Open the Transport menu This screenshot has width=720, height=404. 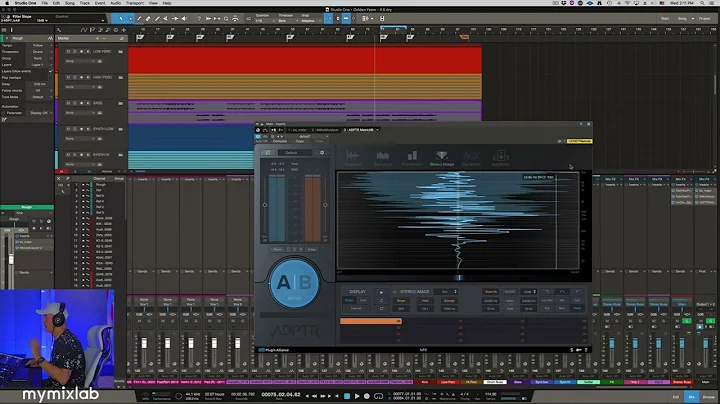point(135,3)
